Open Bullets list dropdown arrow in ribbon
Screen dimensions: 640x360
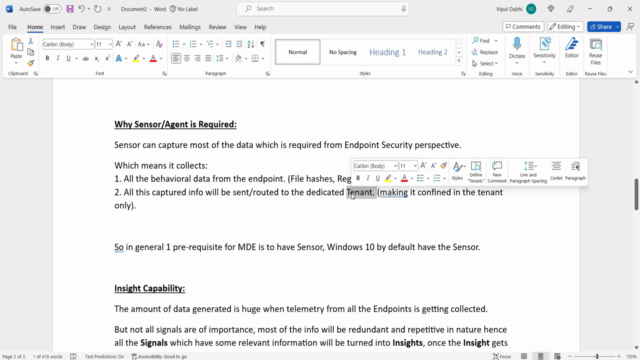coord(184,44)
